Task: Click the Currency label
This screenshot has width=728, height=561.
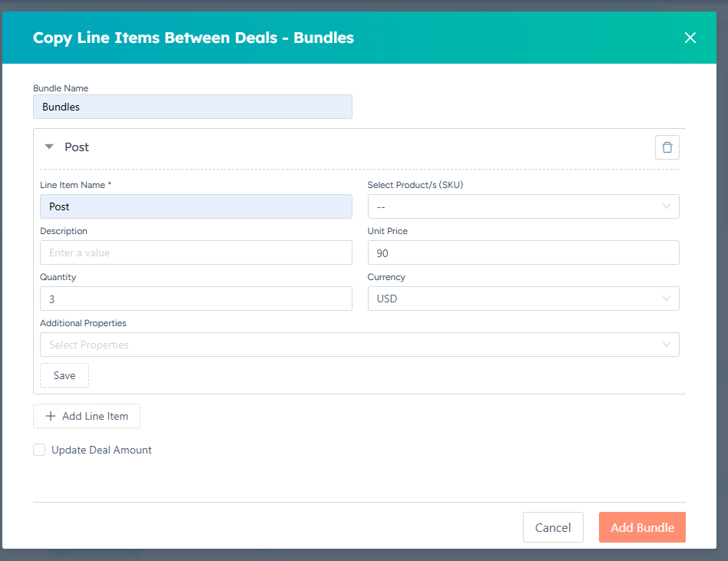Action: 386,277
